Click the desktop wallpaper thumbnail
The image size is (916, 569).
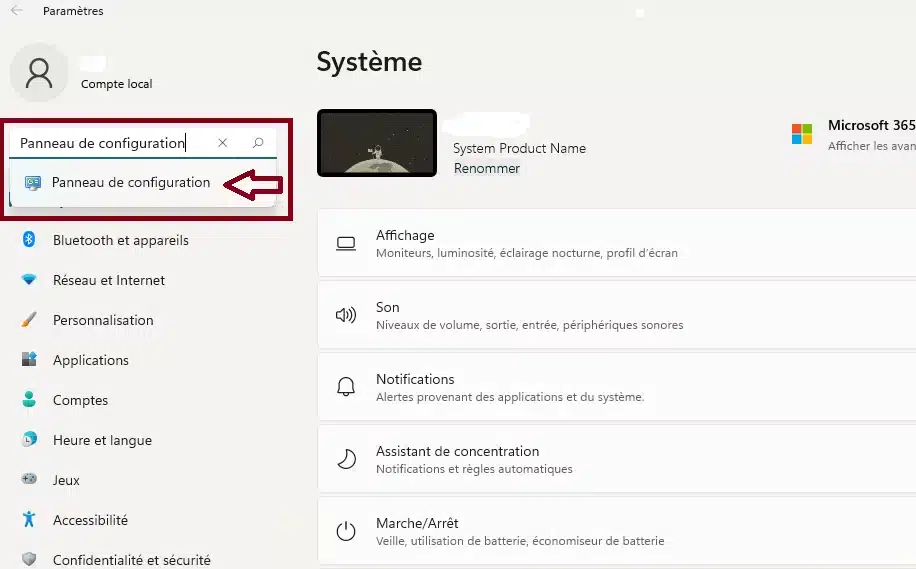(x=377, y=143)
